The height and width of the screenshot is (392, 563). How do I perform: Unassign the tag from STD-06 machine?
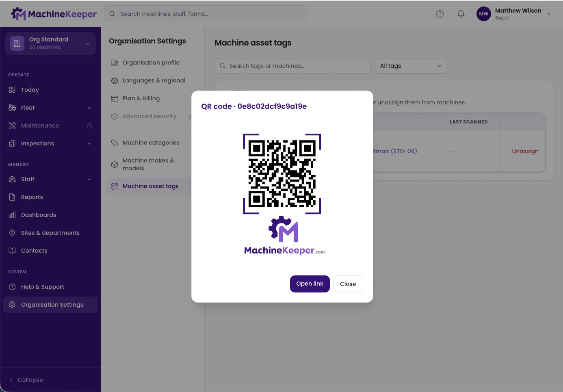(x=525, y=151)
